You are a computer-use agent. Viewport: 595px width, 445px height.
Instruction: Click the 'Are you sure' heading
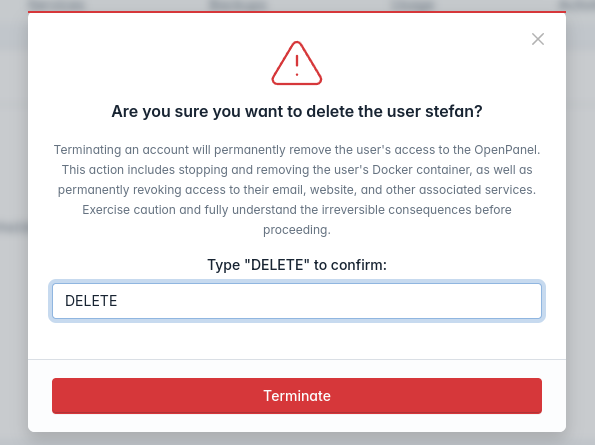(x=297, y=112)
